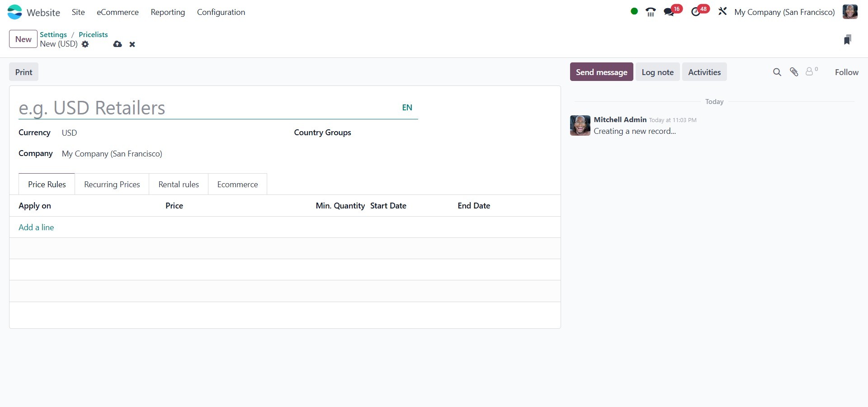Open the activities clock icon
The image size is (868, 407).
696,12
